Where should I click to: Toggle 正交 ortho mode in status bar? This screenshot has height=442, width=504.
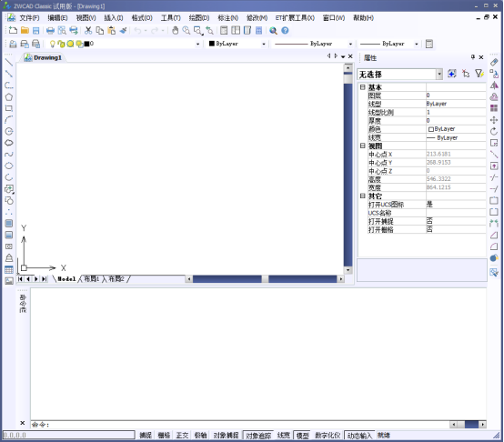pyautogui.click(x=182, y=436)
